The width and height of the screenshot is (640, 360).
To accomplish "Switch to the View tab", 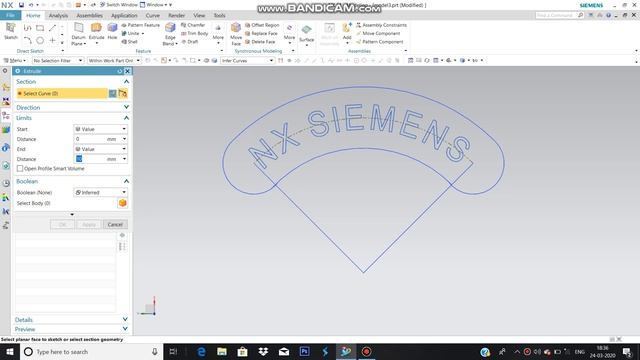I will pos(199,16).
